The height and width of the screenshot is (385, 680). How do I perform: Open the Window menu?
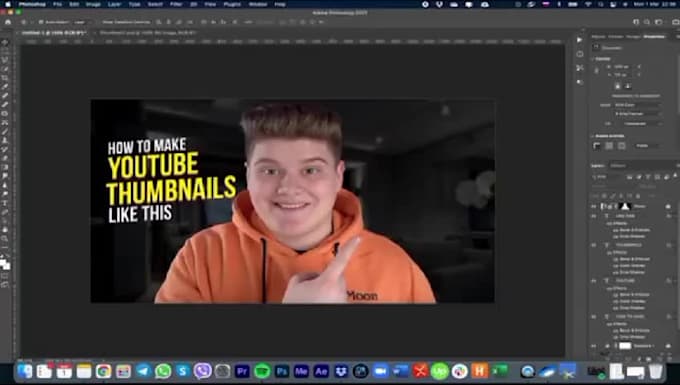258,4
